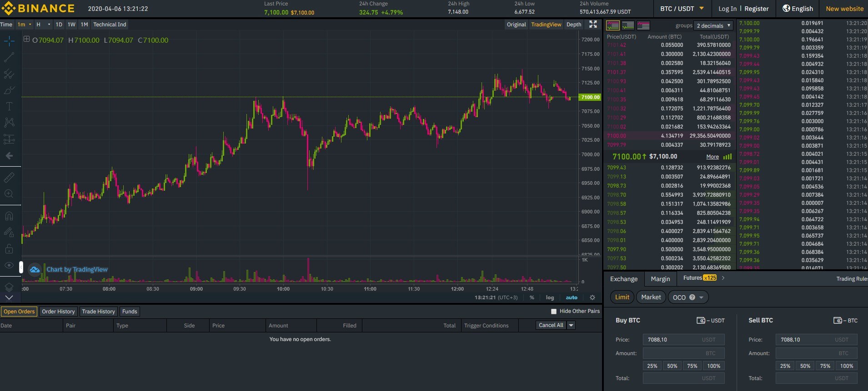
Task: Switch to the Trade History tab
Action: click(98, 312)
